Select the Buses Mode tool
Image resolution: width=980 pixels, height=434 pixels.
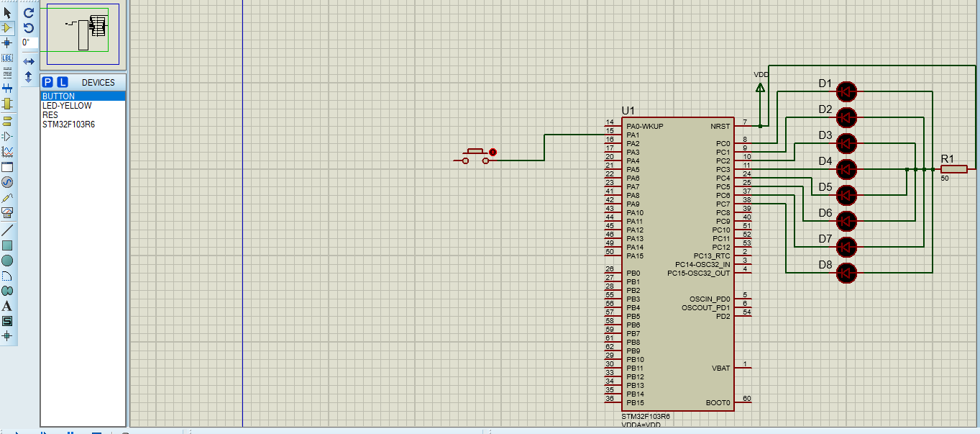click(x=7, y=89)
